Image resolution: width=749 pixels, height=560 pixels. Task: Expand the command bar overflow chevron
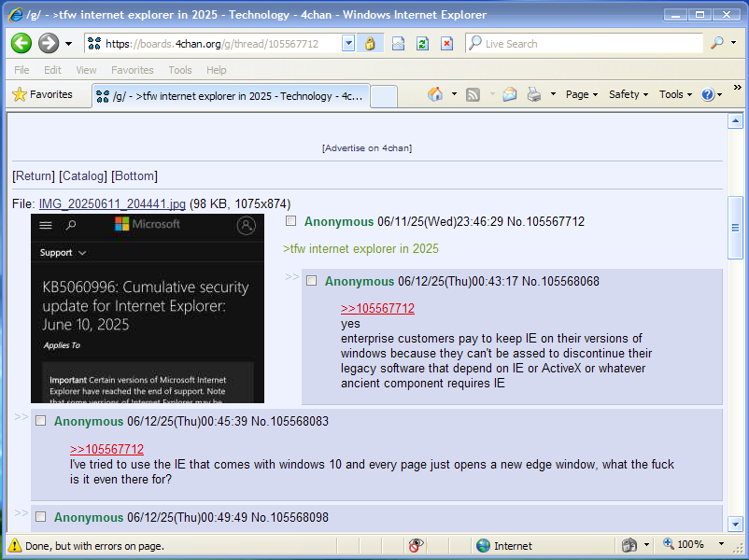(737, 88)
